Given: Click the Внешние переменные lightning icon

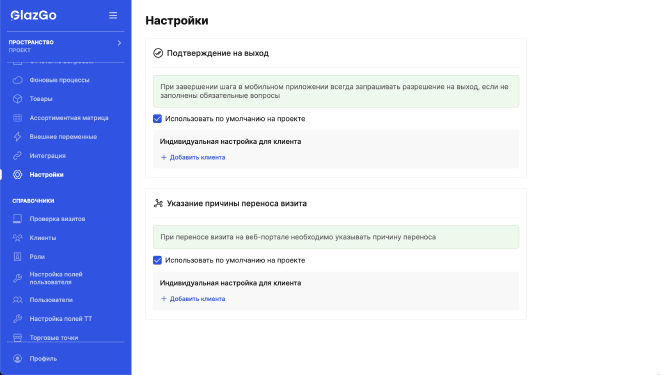Looking at the screenshot, I should coord(17,137).
